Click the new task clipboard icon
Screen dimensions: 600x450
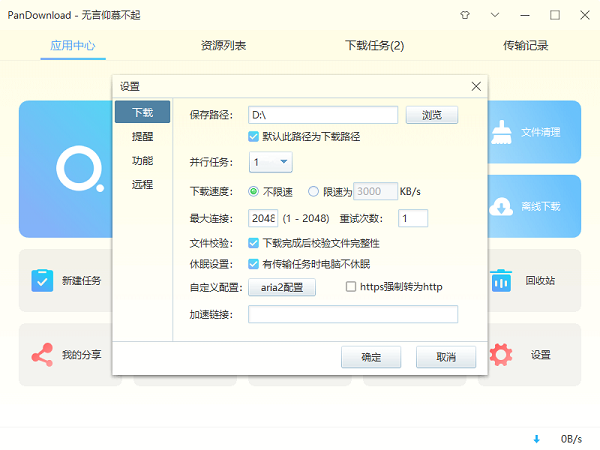pos(42,280)
